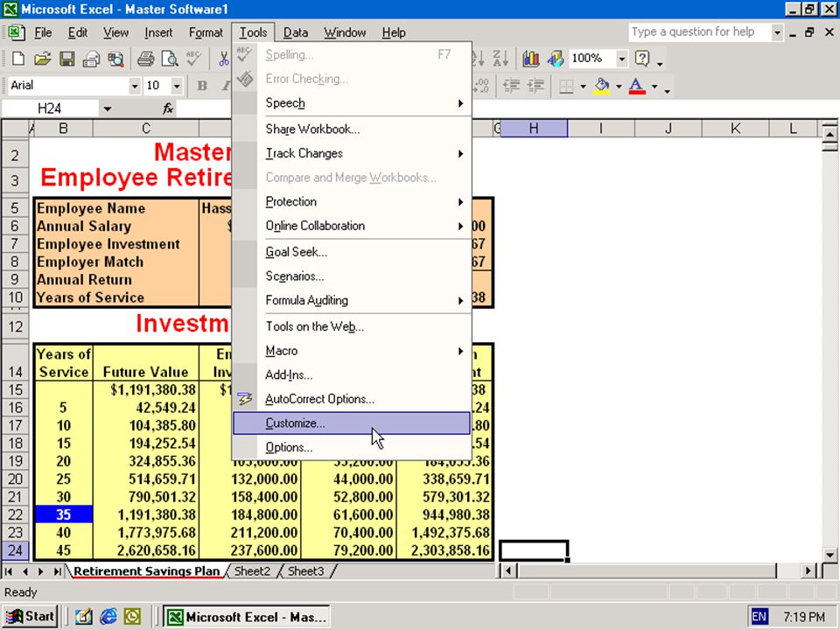Select the Retirement Savings Plan sheet tab
Image resolution: width=840 pixels, height=630 pixels.
(146, 571)
